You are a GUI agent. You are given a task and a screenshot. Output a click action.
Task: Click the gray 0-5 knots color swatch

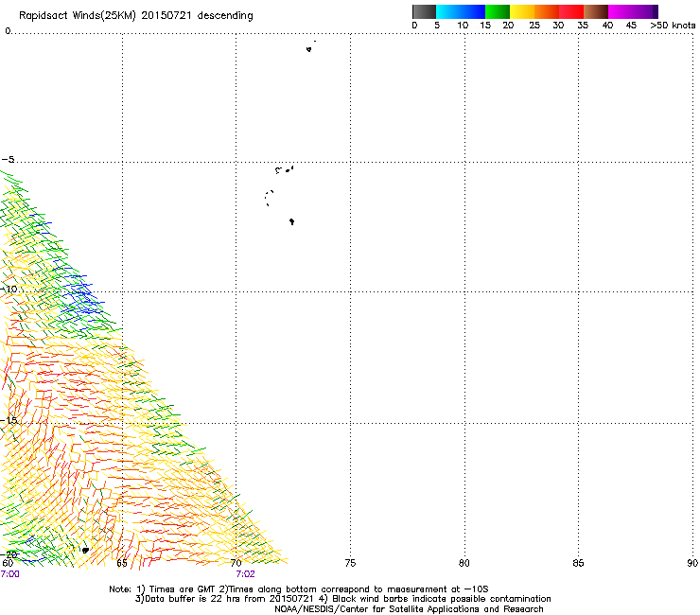pos(424,11)
